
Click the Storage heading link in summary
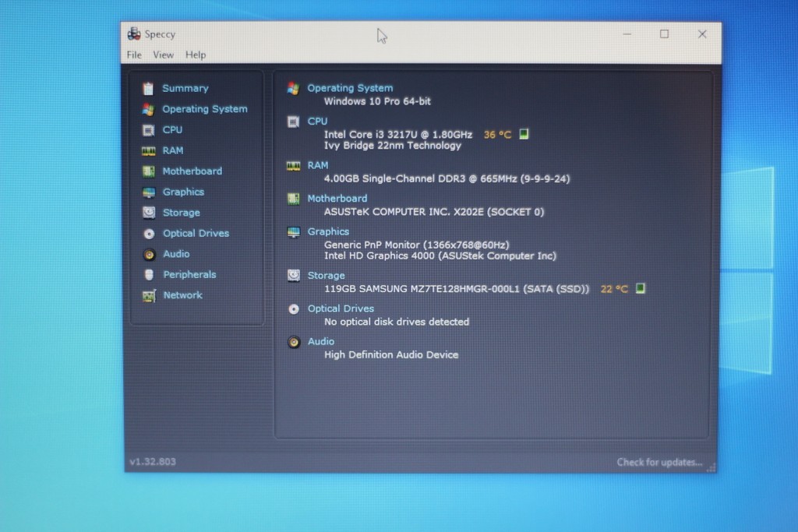coord(327,276)
